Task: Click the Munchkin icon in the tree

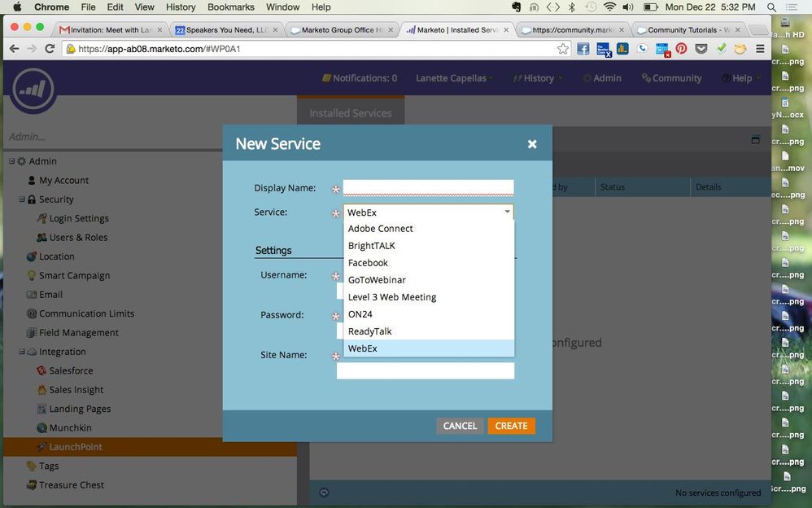Action: 41,427
